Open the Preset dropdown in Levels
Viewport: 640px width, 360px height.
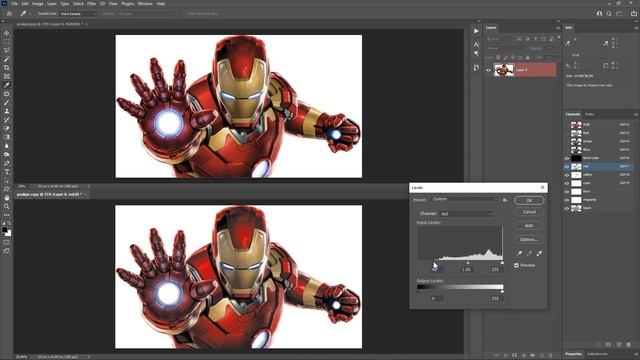tap(464, 199)
